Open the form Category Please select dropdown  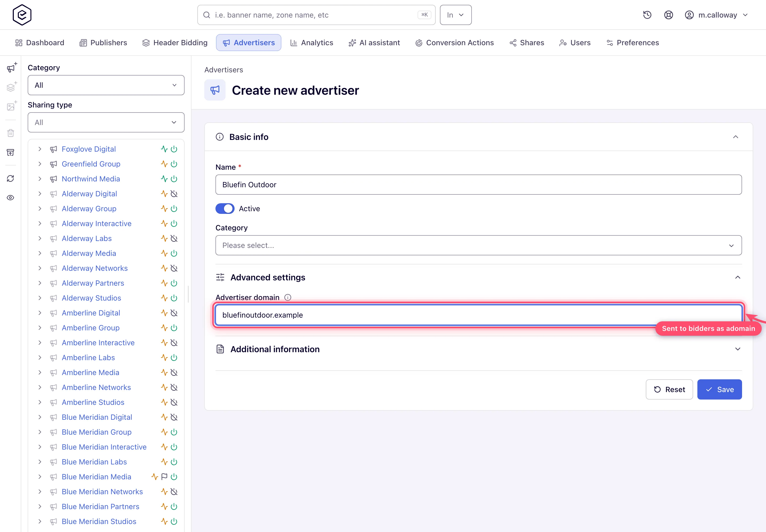point(478,245)
